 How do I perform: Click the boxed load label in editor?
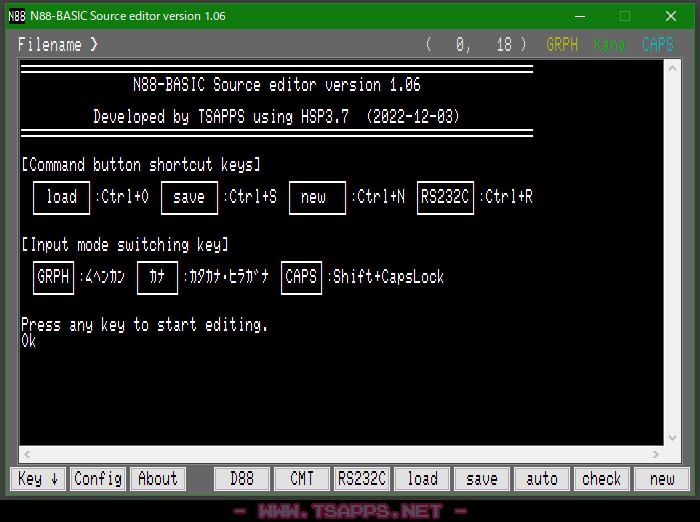pyautogui.click(x=62, y=198)
